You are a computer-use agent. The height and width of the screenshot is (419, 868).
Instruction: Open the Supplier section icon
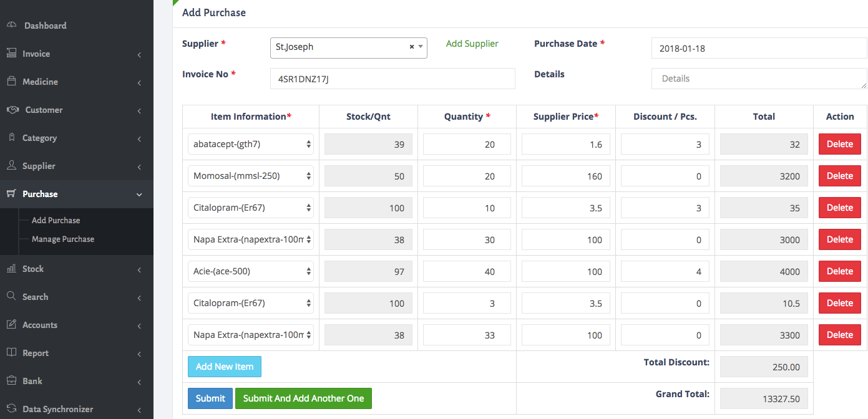[x=11, y=165]
